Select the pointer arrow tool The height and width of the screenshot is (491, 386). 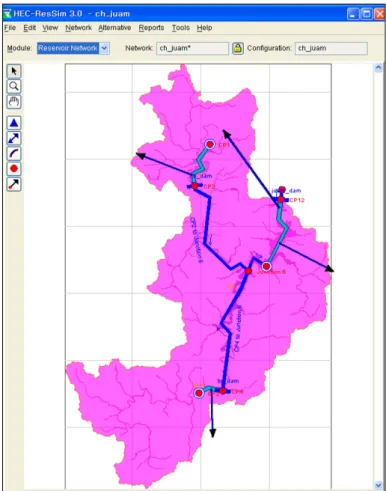point(14,71)
